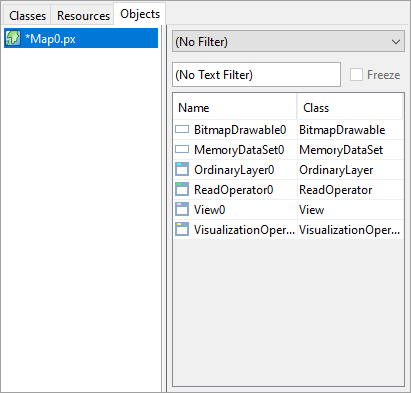Switch to the Resources tab
Screen dimensions: 411x393
tap(83, 16)
